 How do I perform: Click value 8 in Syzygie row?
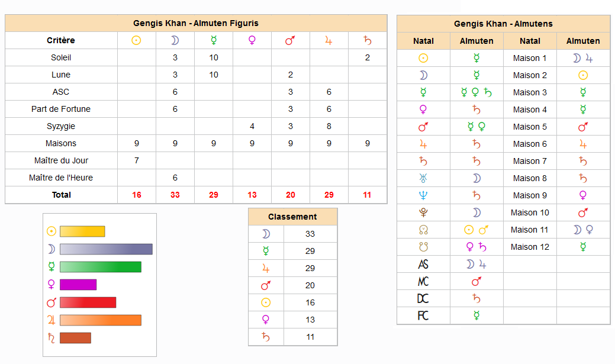point(329,126)
